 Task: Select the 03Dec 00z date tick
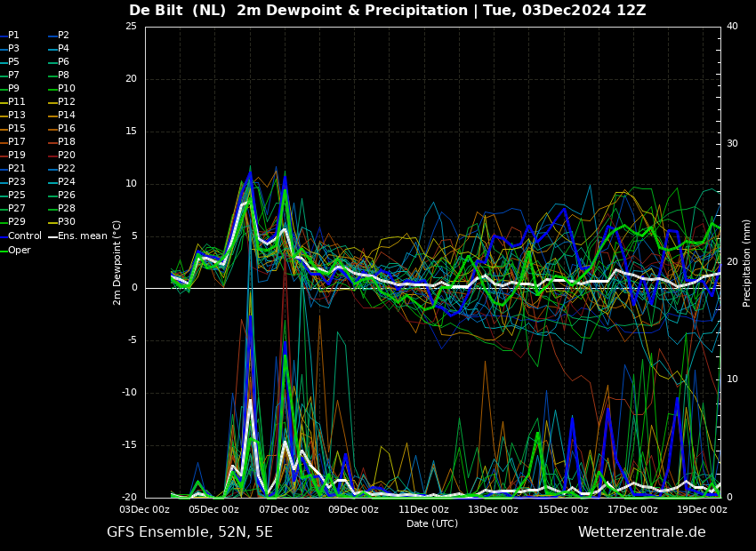[145, 510]
